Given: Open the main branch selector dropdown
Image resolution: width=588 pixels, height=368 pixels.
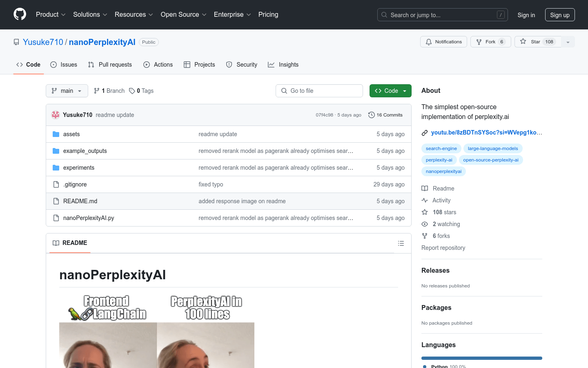Looking at the screenshot, I should 67,91.
